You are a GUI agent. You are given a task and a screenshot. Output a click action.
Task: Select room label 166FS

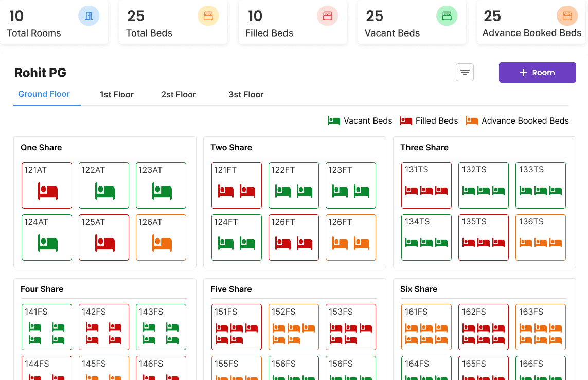click(531, 364)
